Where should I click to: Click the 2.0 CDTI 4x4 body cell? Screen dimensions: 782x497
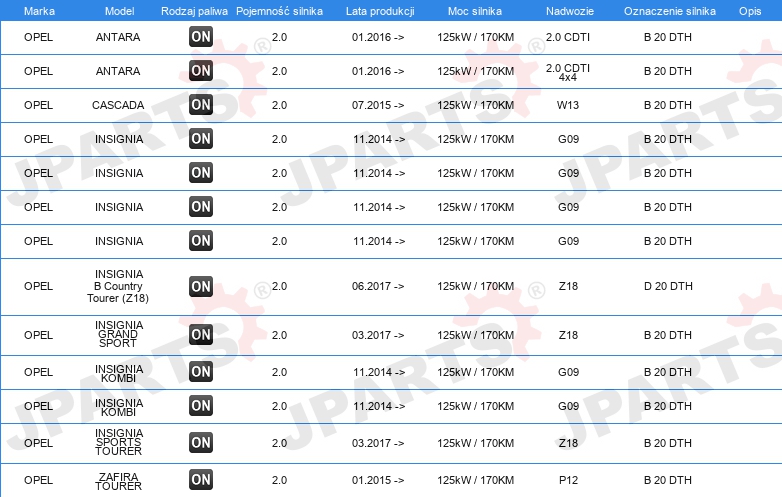click(568, 72)
